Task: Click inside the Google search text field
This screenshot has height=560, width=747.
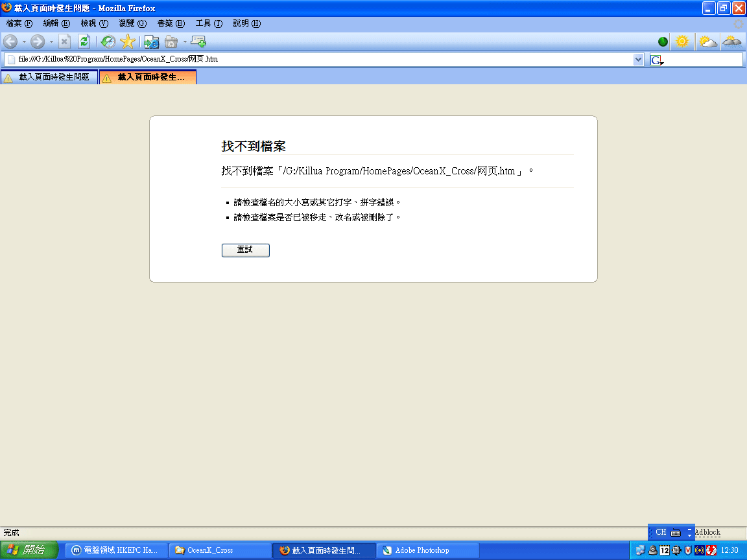Action: click(x=703, y=60)
